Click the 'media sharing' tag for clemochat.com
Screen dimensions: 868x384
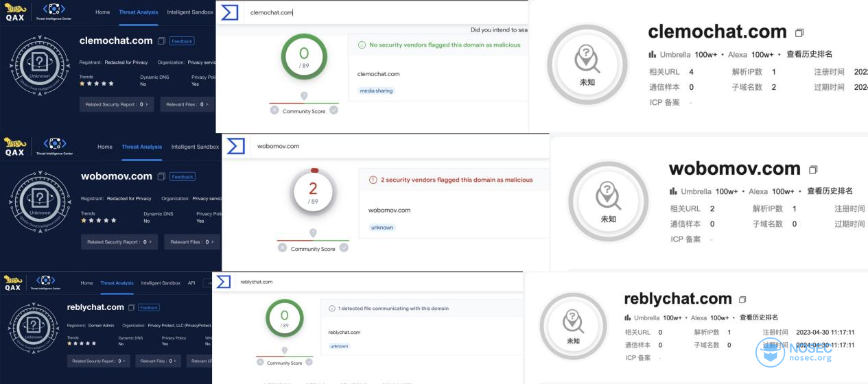376,91
